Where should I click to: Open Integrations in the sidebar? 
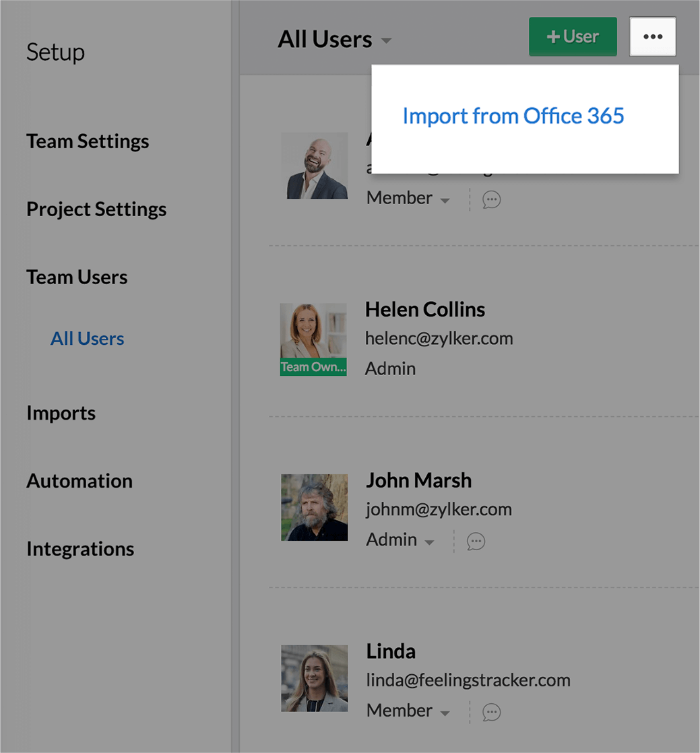[x=80, y=550]
